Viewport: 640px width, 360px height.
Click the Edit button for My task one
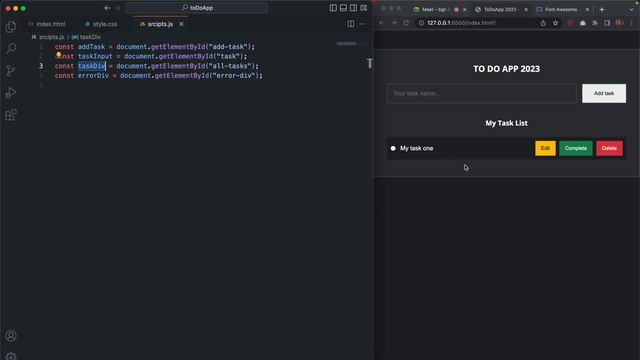coord(545,148)
